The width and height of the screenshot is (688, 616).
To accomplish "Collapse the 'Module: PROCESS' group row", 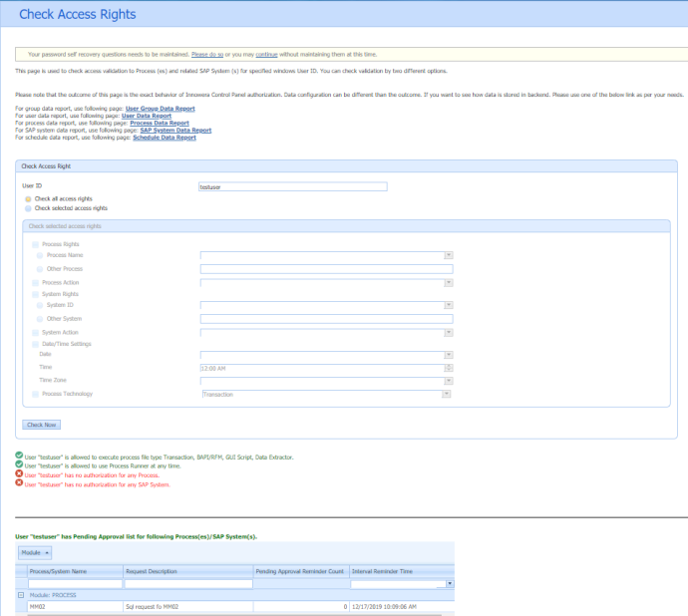I will click(21, 595).
